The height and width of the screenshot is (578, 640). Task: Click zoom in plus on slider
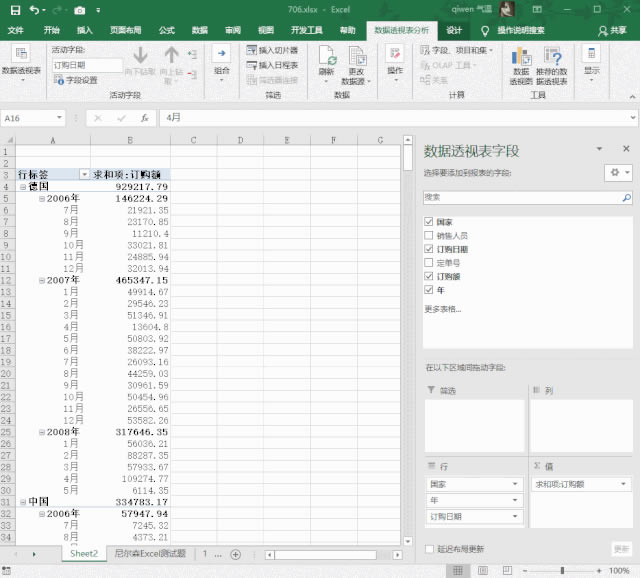pyautogui.click(x=599, y=571)
